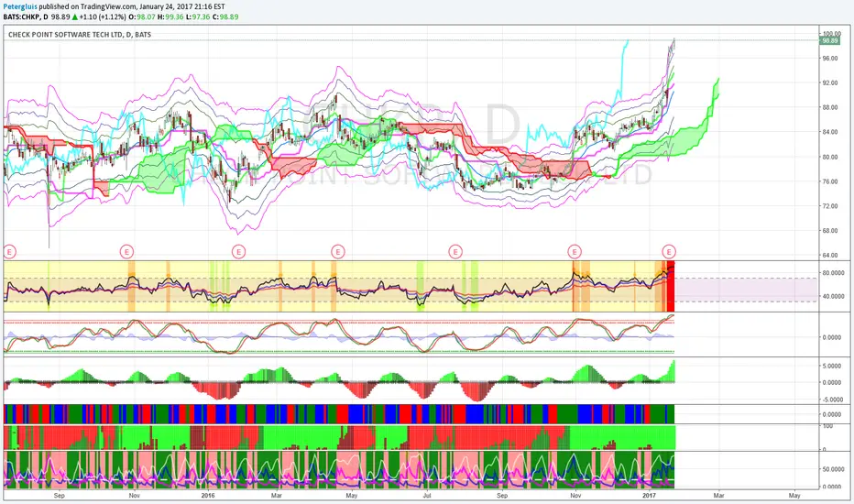
Task: Open latest earnings marker E after 2017
Action: [669, 252]
